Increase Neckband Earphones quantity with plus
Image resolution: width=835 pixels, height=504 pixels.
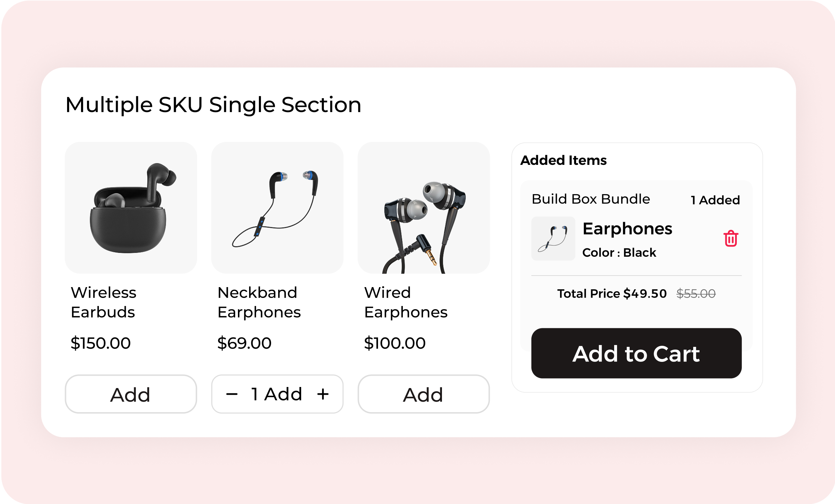[323, 394]
